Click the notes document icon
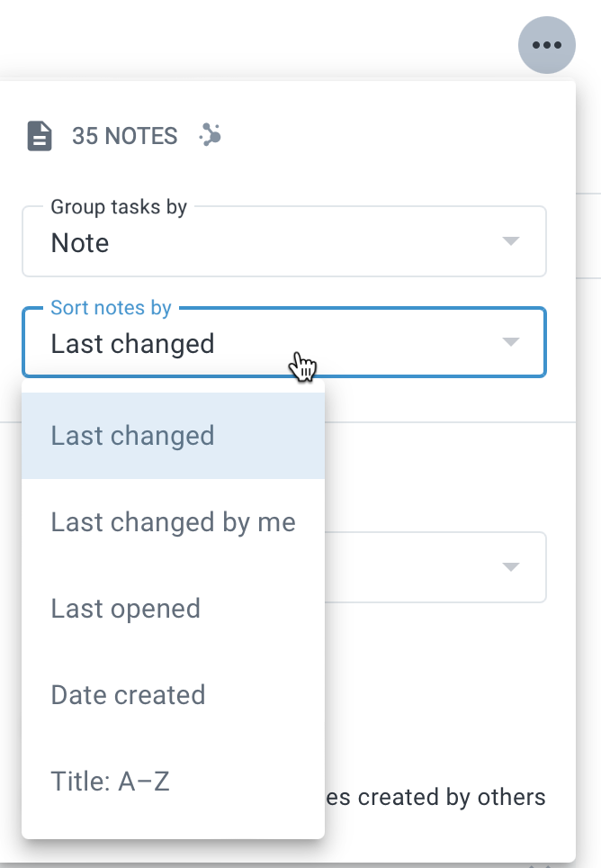 pos(40,136)
